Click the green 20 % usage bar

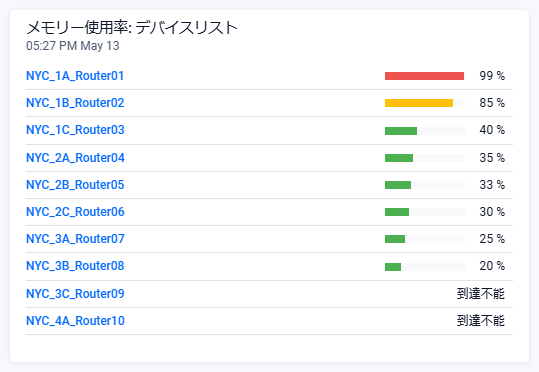[393, 267]
